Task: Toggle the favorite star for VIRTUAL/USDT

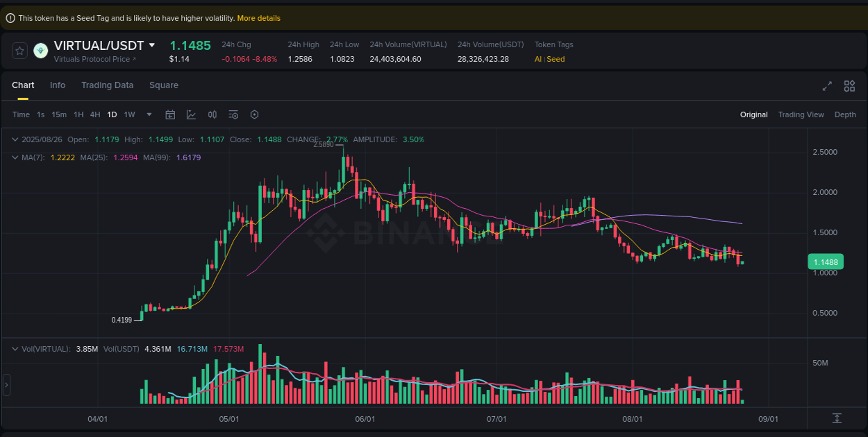Action: [19, 50]
